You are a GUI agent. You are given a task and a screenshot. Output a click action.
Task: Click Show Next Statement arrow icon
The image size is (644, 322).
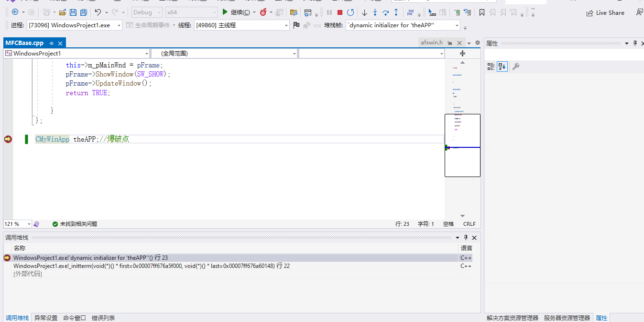click(x=364, y=12)
